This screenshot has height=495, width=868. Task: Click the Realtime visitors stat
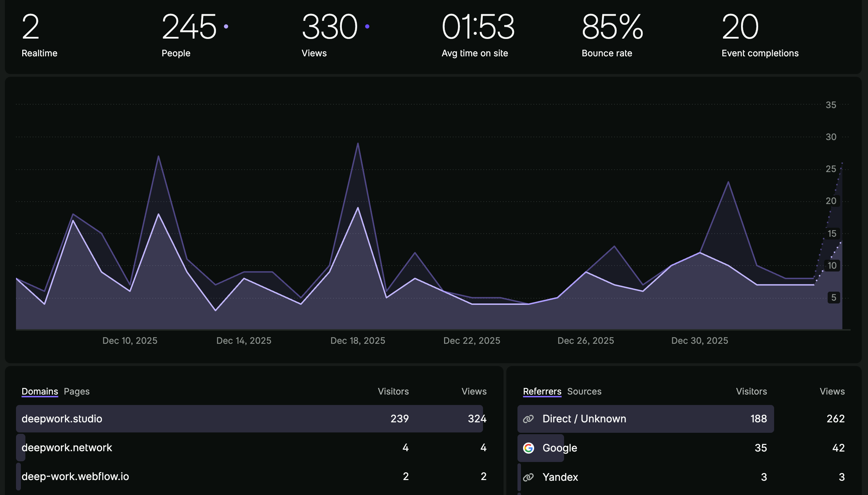pyautogui.click(x=39, y=35)
